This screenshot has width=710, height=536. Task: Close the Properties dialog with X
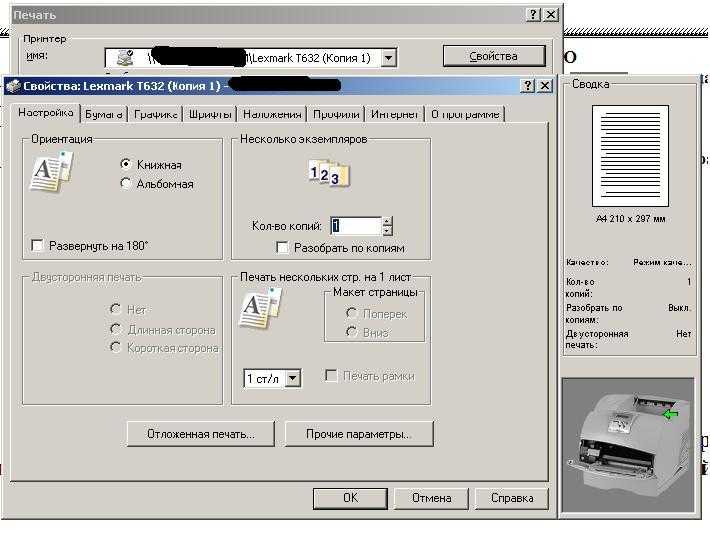point(545,86)
